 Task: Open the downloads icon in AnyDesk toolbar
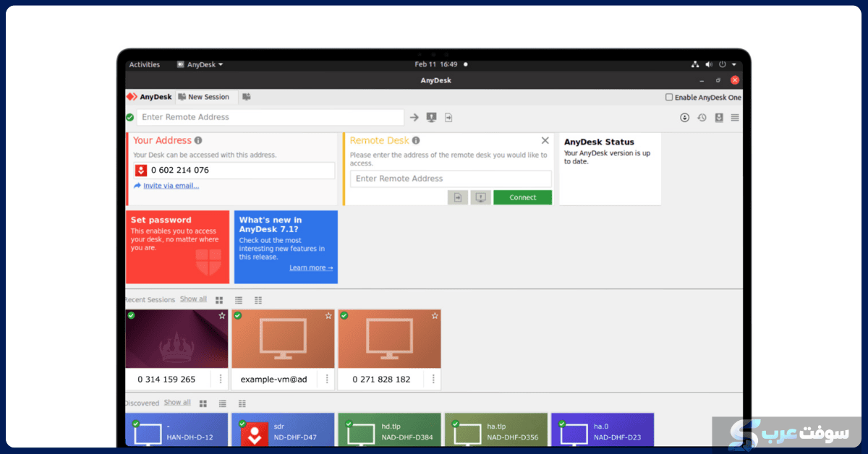684,117
